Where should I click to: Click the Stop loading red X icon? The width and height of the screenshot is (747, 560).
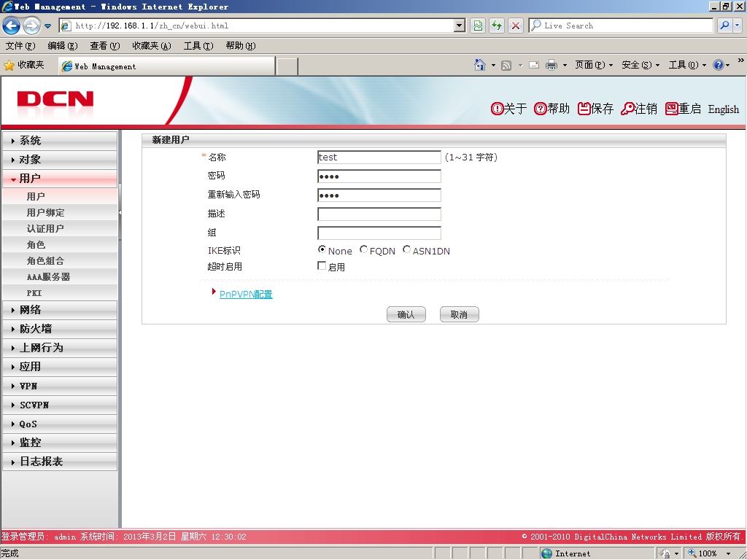(x=516, y=26)
